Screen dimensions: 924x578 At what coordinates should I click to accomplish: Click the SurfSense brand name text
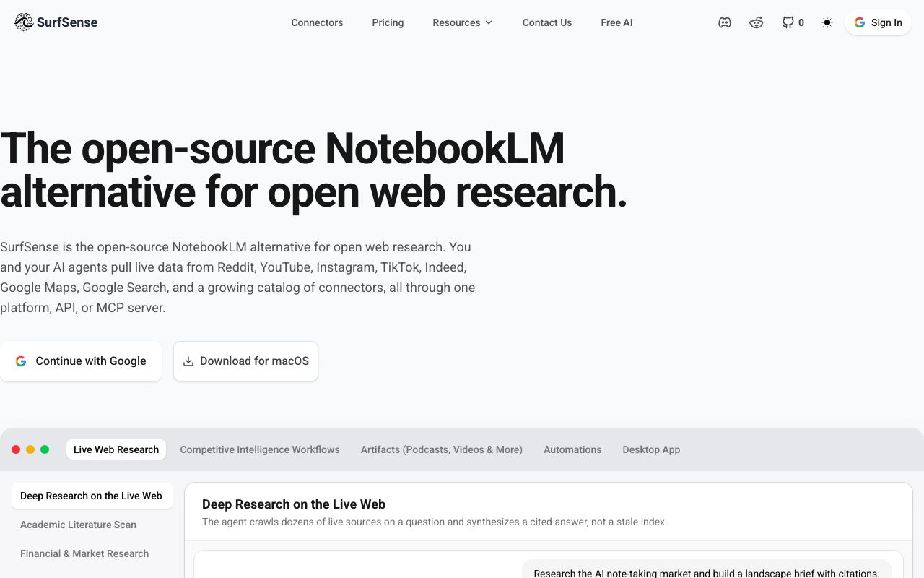[67, 22]
